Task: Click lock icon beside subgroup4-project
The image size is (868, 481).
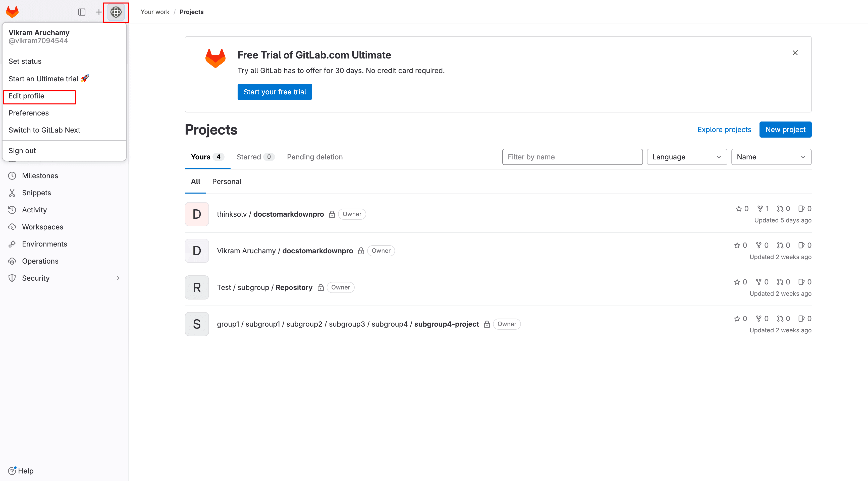Action: [x=487, y=324]
